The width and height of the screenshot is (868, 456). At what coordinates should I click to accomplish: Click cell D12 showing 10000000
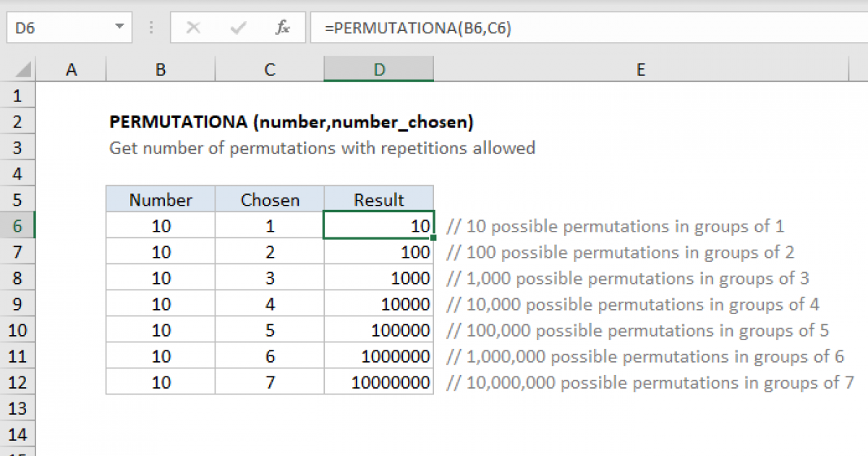coord(378,381)
